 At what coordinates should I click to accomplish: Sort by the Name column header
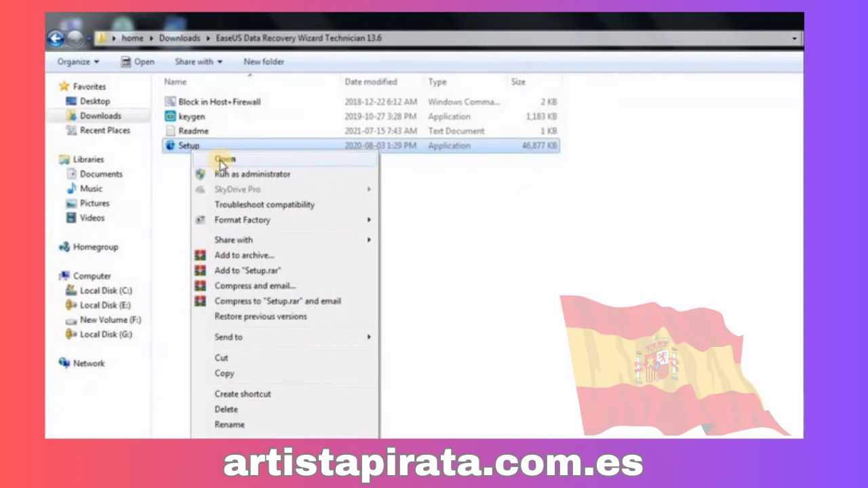(x=176, y=82)
